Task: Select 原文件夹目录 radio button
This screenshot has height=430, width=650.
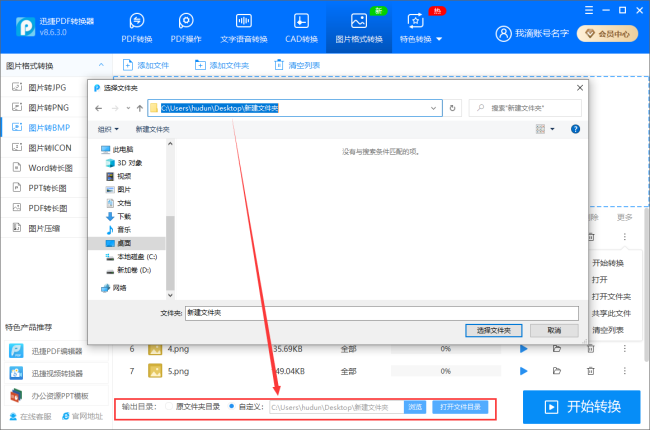Action: coord(169,406)
